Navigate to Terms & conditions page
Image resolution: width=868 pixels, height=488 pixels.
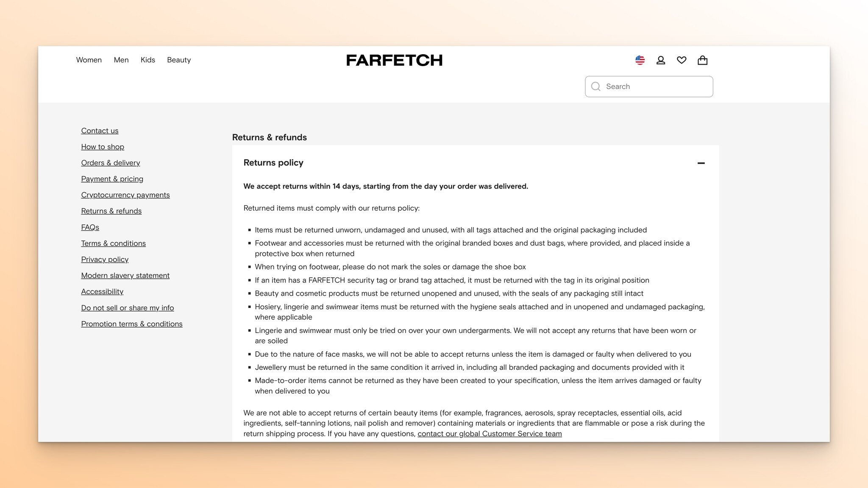[113, 243]
